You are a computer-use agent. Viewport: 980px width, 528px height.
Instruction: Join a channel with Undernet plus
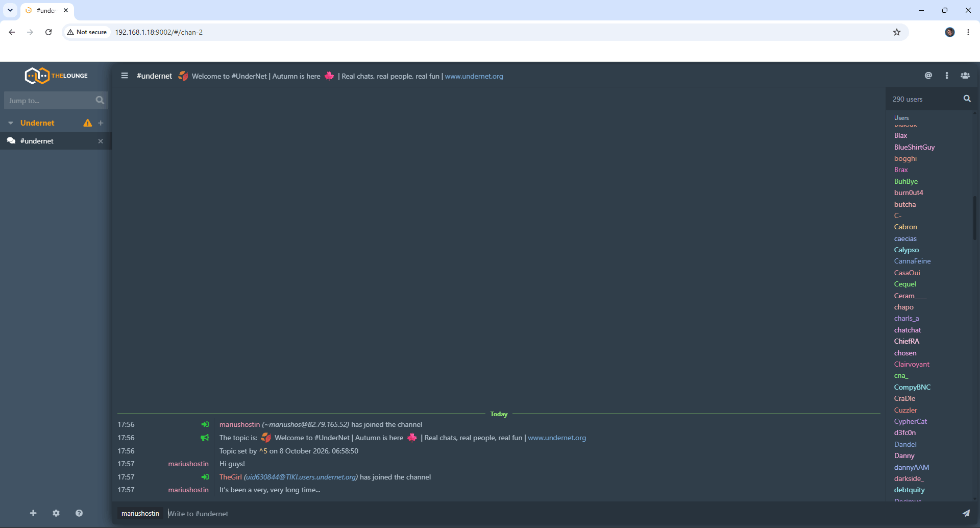click(101, 123)
